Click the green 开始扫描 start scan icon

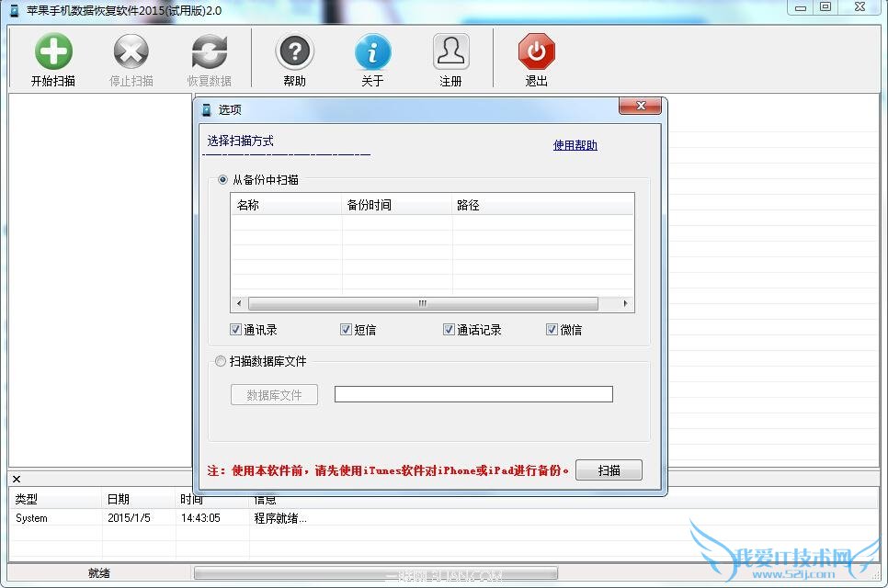pos(53,51)
